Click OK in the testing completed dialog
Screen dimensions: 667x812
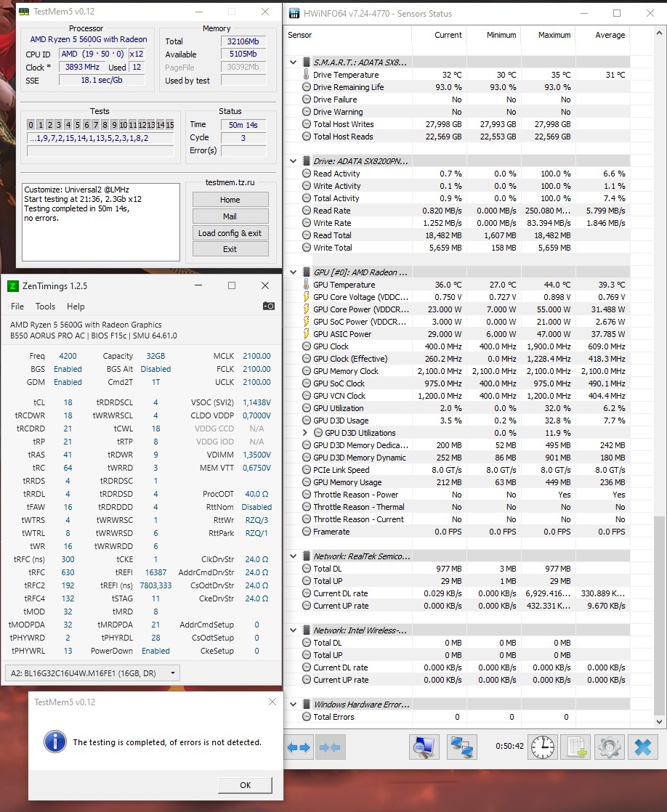tap(245, 784)
